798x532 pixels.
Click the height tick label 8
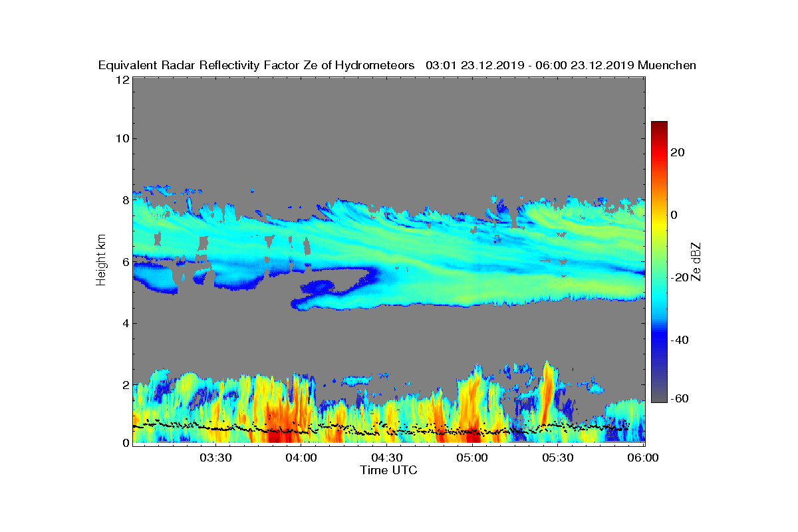pyautogui.click(x=125, y=200)
